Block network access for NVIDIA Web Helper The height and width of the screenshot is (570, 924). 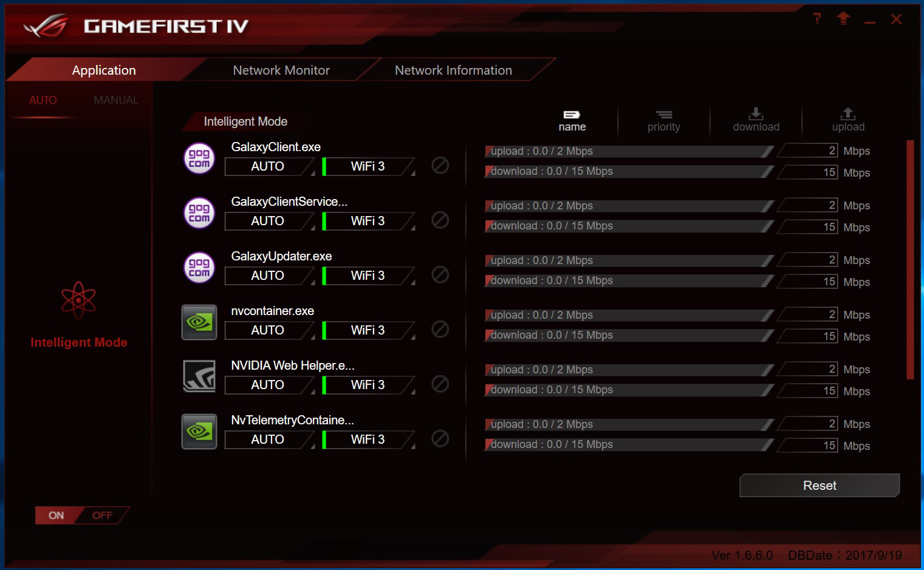click(440, 384)
